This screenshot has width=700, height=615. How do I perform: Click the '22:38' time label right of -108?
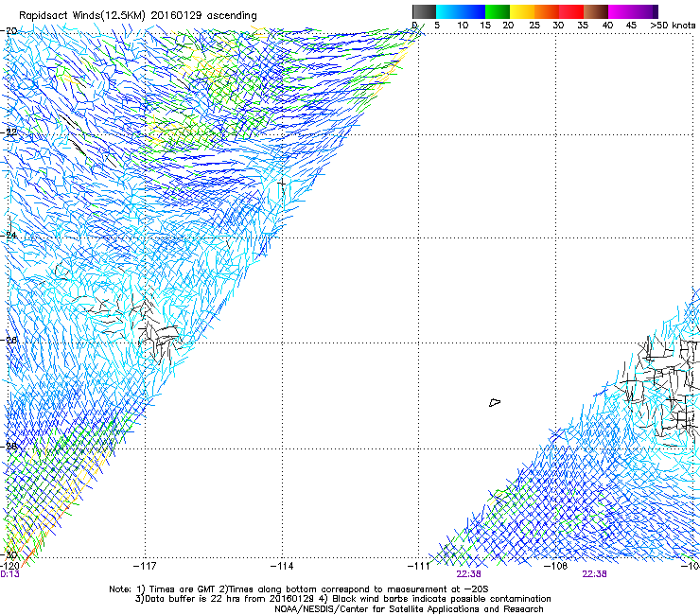[x=594, y=574]
